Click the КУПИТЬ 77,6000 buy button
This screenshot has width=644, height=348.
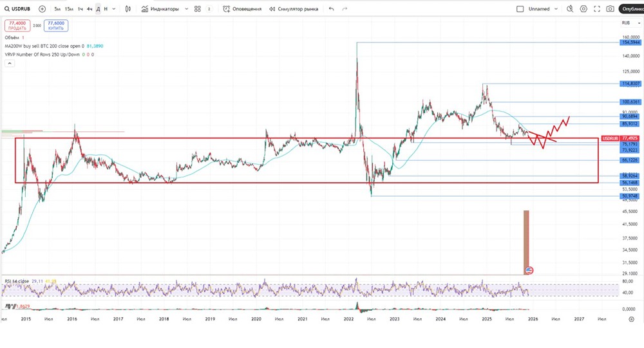[56, 26]
